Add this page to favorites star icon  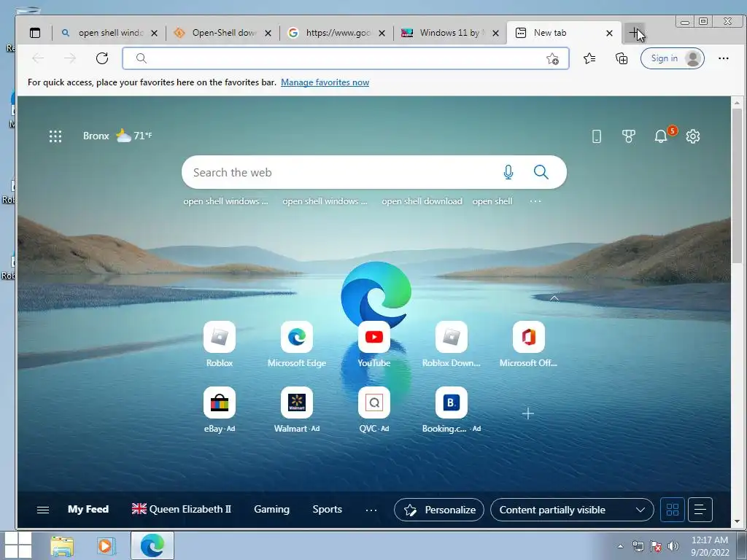553,58
